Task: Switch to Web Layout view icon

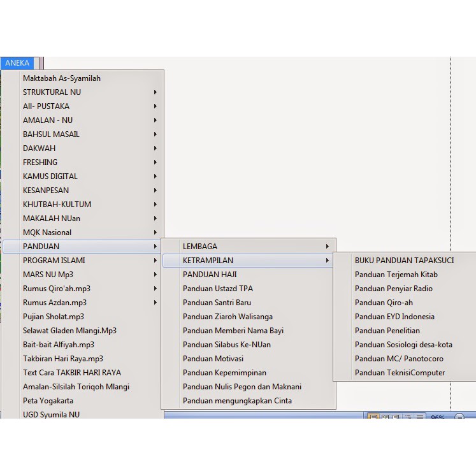Action: pos(396,417)
